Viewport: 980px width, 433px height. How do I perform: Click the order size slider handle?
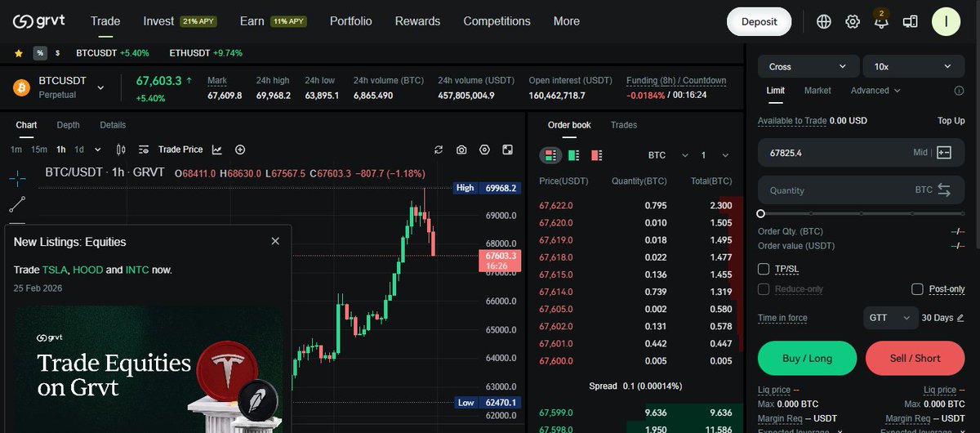(761, 213)
